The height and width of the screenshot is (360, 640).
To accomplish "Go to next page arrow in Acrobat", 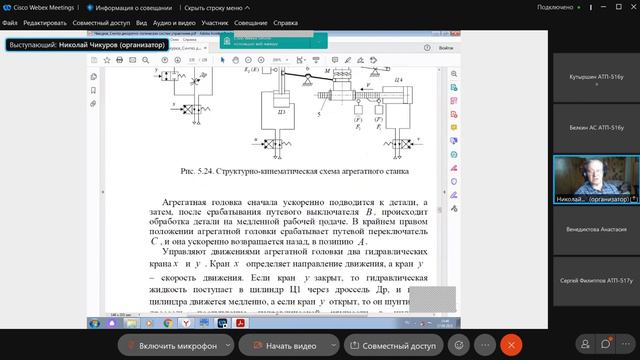I will click(178, 60).
